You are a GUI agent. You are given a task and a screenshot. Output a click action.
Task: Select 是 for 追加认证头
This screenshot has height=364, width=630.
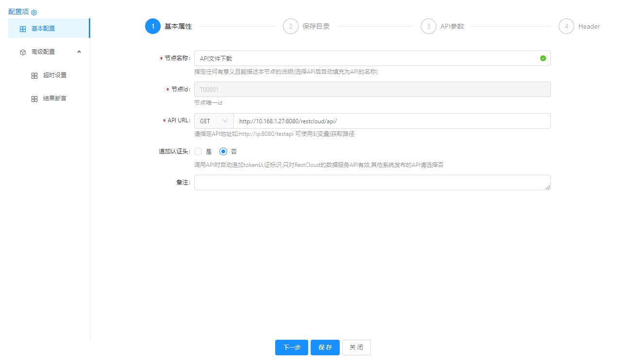pos(198,151)
